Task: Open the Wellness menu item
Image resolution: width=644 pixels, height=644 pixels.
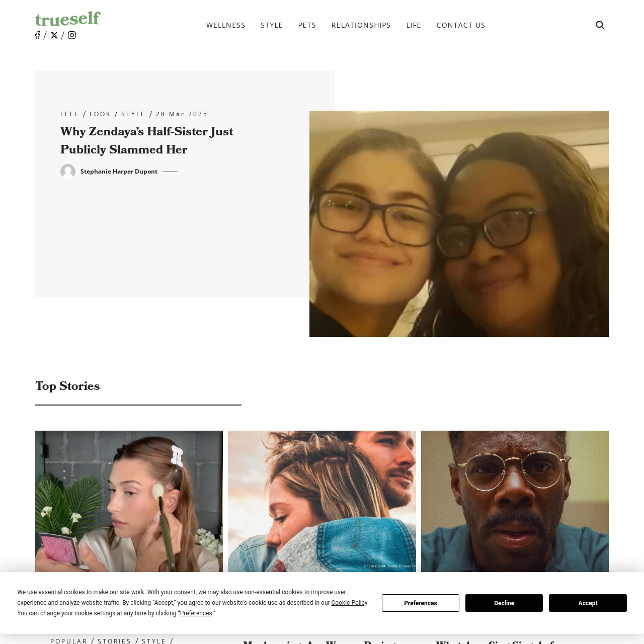Action: [x=226, y=25]
